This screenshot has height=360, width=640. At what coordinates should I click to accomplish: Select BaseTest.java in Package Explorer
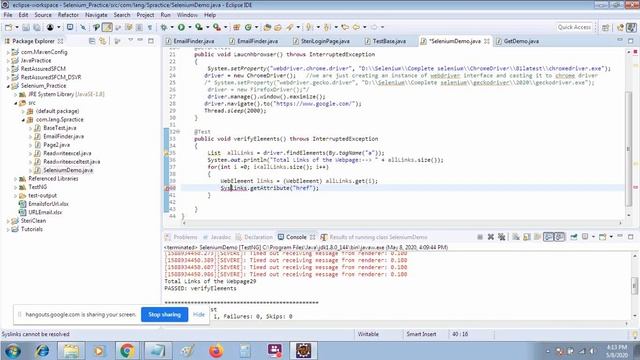pyautogui.click(x=55, y=128)
